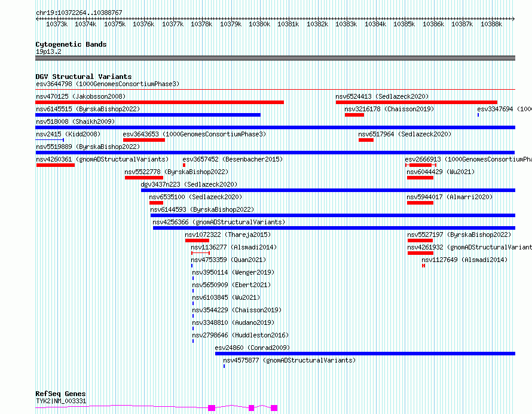The image size is (532, 414).
Task: Select the red bar of esv3643653
Action: pos(144,140)
